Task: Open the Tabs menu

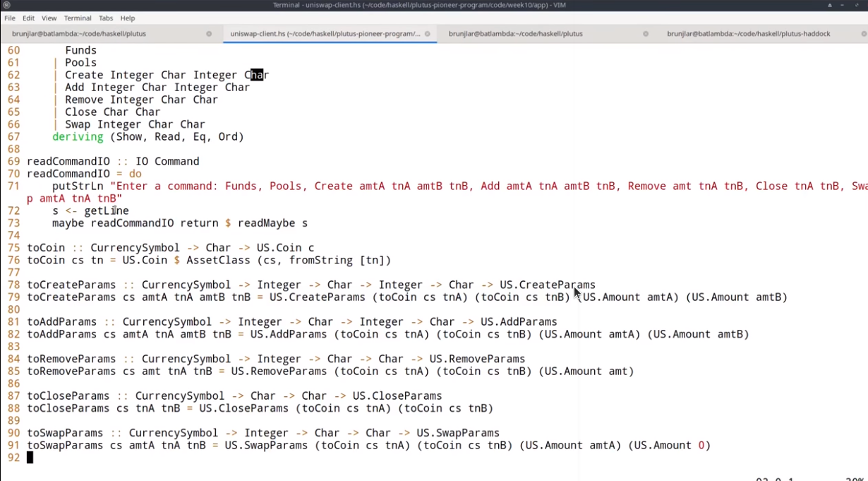Action: 106,18
